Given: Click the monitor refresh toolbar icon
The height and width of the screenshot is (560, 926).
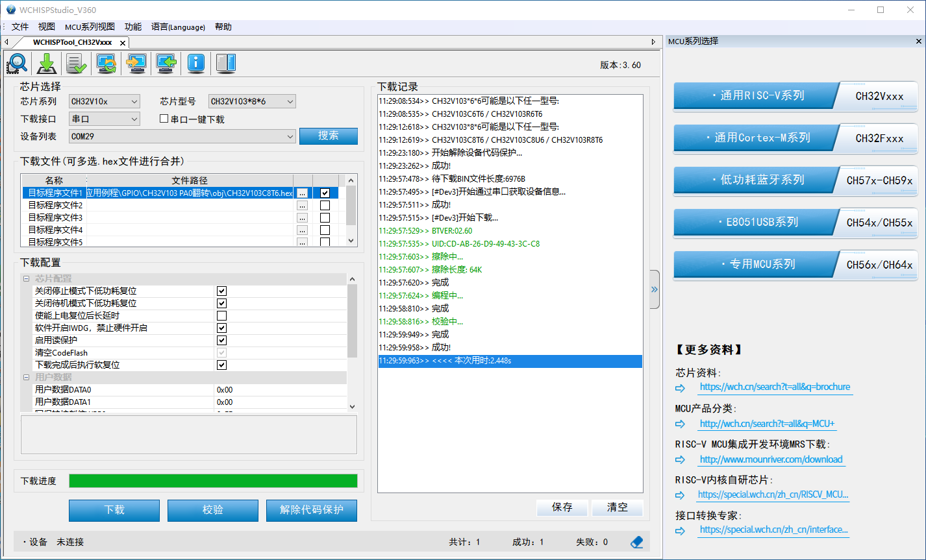Looking at the screenshot, I should click(x=106, y=63).
